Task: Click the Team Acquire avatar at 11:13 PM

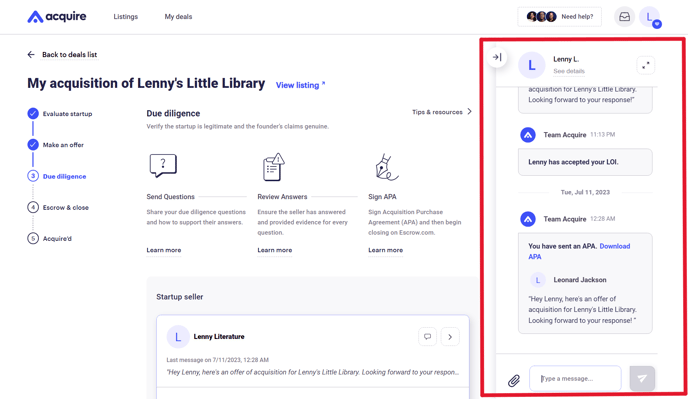Action: (528, 135)
